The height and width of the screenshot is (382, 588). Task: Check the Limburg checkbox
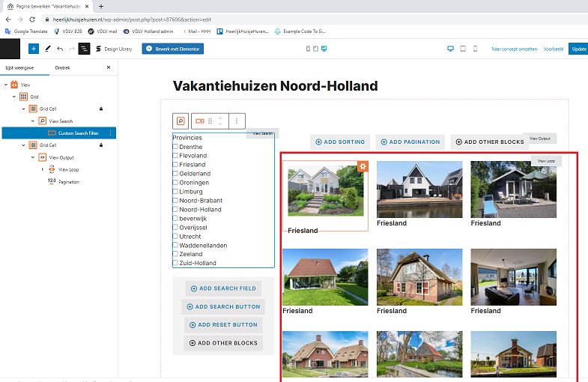tap(175, 192)
